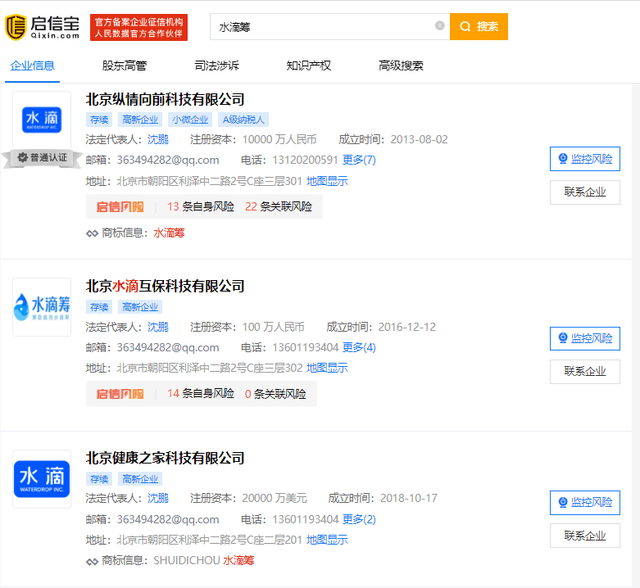This screenshot has width=640, height=588.
Task: Click 监控风险 for 北京纵情向前科技
Action: (585, 159)
